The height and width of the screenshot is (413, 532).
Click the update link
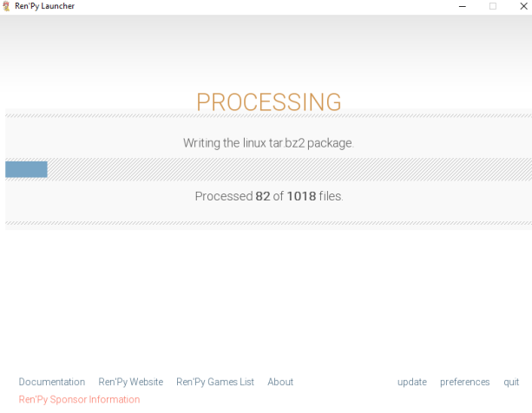(x=412, y=382)
